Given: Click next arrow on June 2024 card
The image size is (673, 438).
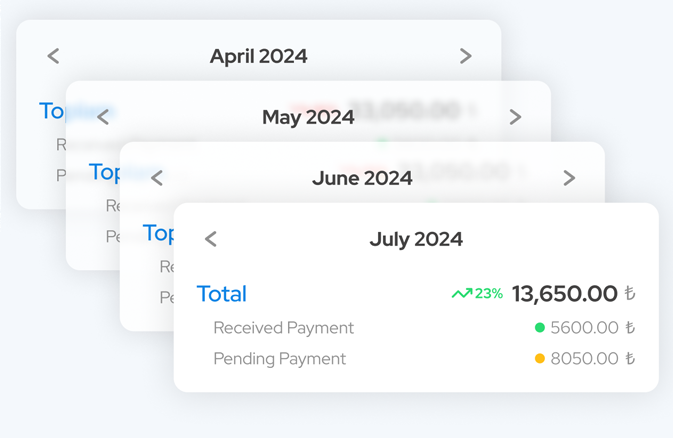Looking at the screenshot, I should tap(569, 178).
